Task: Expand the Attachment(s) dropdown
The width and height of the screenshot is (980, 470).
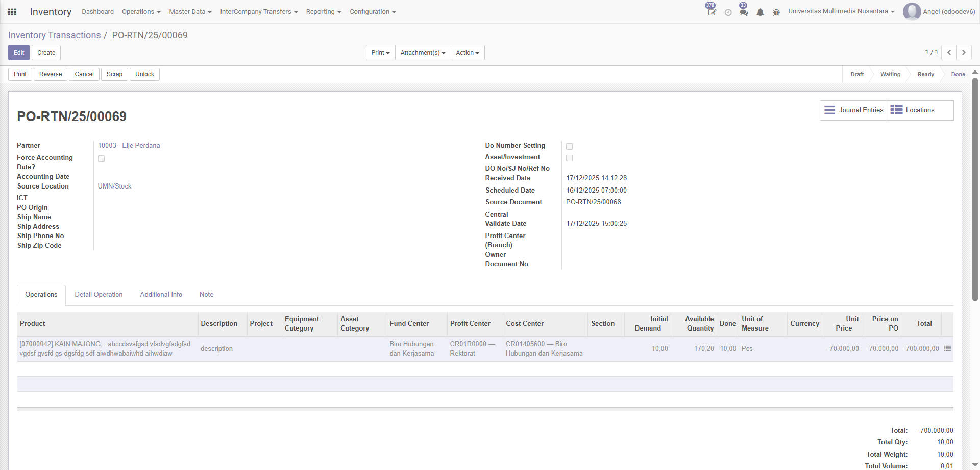Action: tap(423, 53)
